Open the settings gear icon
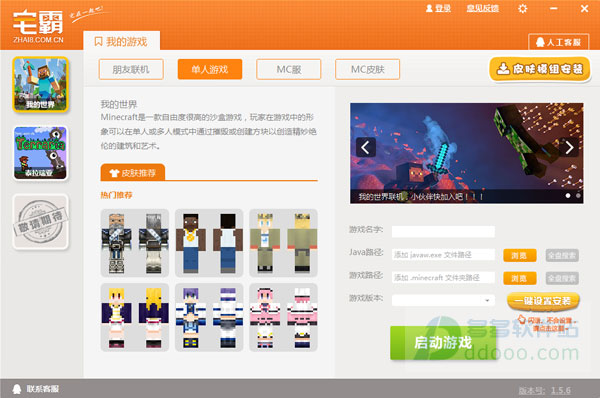This screenshot has width=600, height=398. click(x=522, y=8)
